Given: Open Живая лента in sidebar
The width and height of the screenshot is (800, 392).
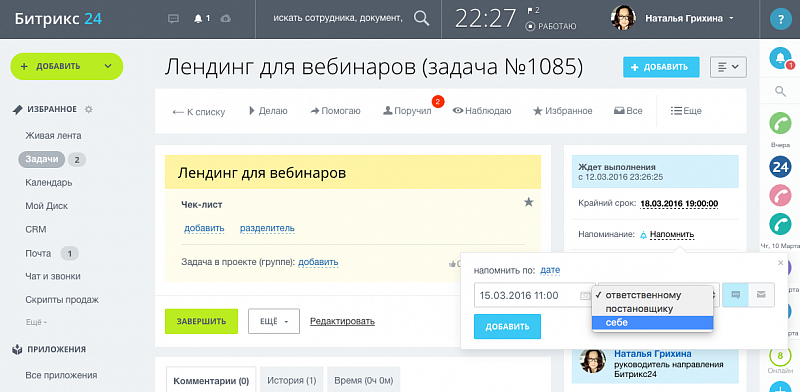Looking at the screenshot, I should 53,136.
